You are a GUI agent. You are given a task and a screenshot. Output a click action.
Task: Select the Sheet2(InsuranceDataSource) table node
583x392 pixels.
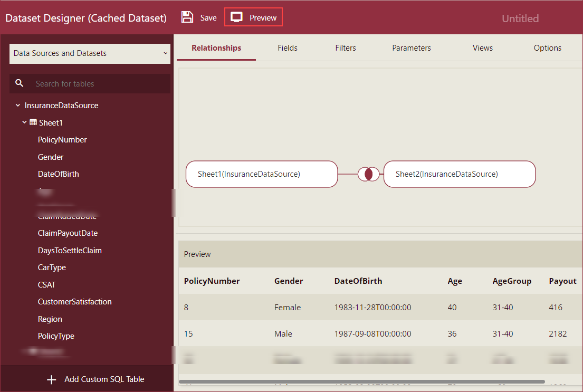pyautogui.click(x=459, y=174)
